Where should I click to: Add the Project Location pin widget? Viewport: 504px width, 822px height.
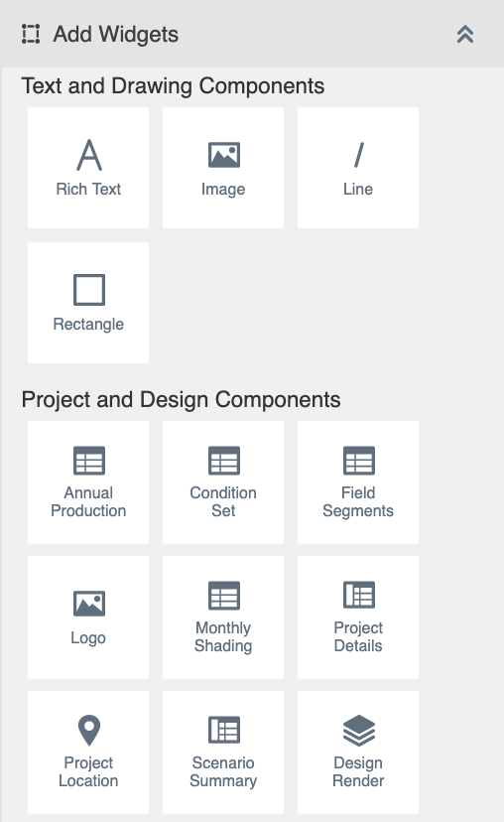pyautogui.click(x=88, y=753)
